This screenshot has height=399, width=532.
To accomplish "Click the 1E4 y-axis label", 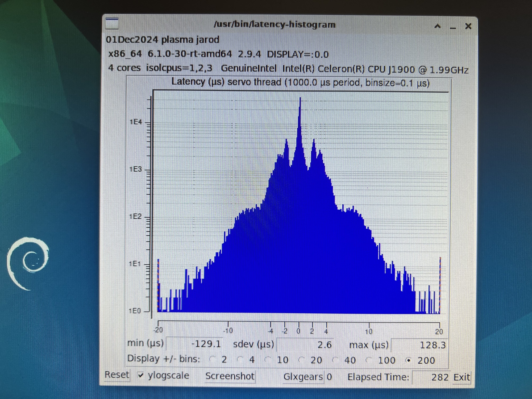I will (136, 122).
